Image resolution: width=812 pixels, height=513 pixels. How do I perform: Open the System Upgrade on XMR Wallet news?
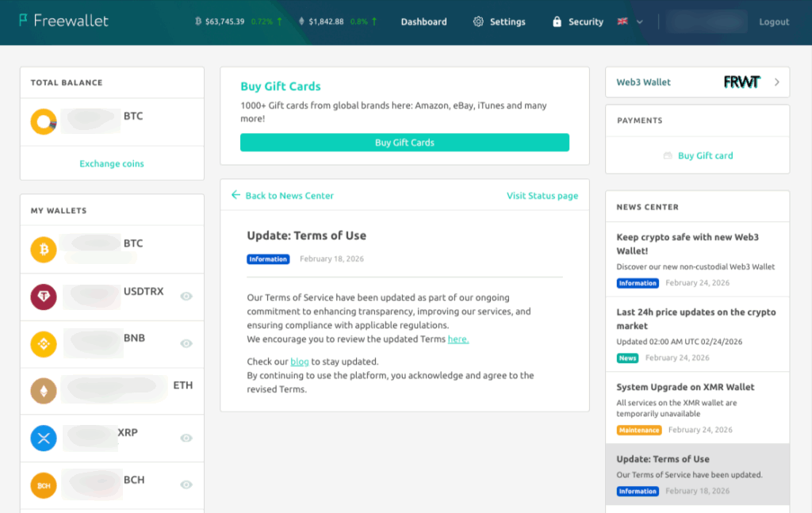[685, 388]
